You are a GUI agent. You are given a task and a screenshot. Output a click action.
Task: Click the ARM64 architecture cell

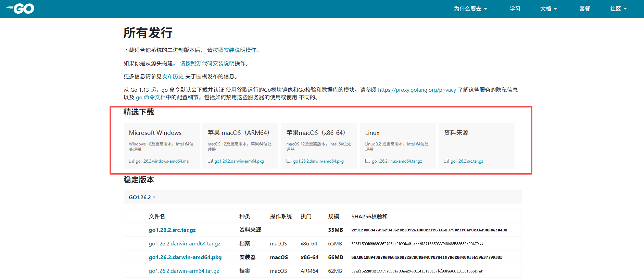click(310, 271)
